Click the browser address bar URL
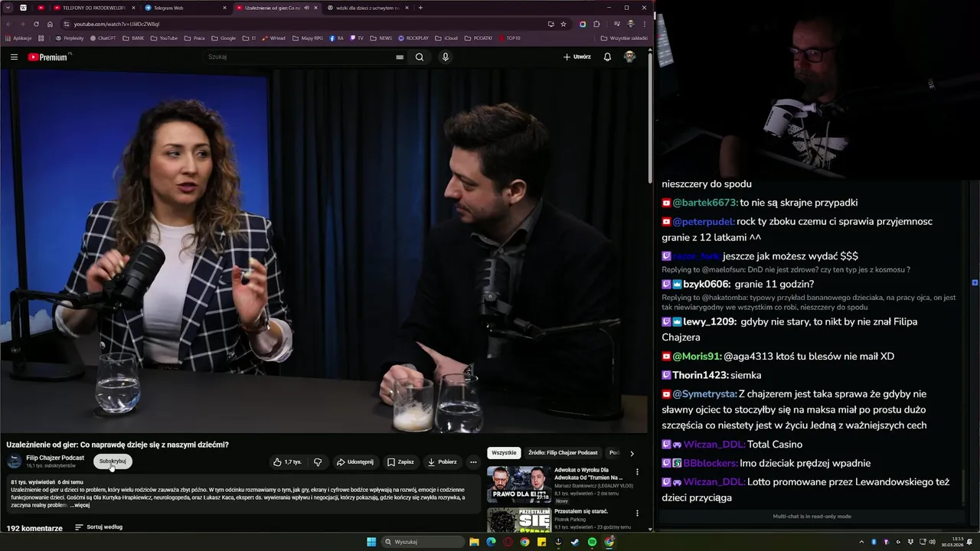Viewport: 980px width, 551px height. [x=116, y=24]
